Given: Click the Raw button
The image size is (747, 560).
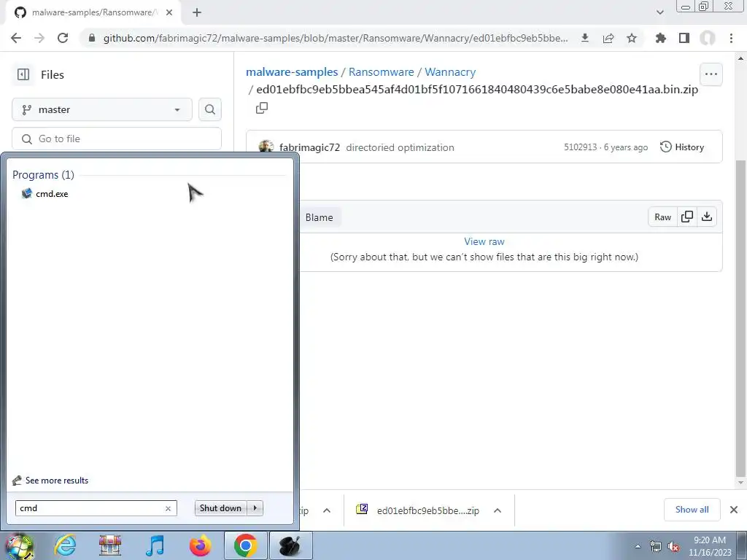Looking at the screenshot, I should tap(662, 217).
